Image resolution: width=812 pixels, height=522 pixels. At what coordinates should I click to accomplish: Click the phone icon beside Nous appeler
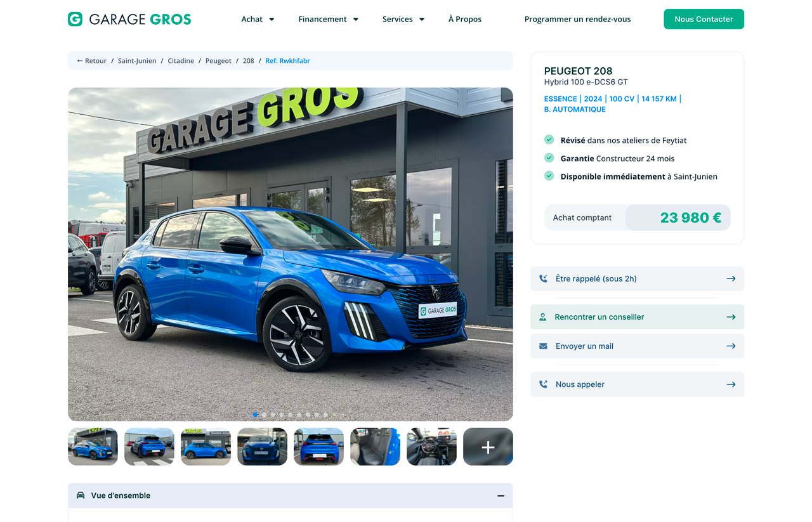(543, 384)
